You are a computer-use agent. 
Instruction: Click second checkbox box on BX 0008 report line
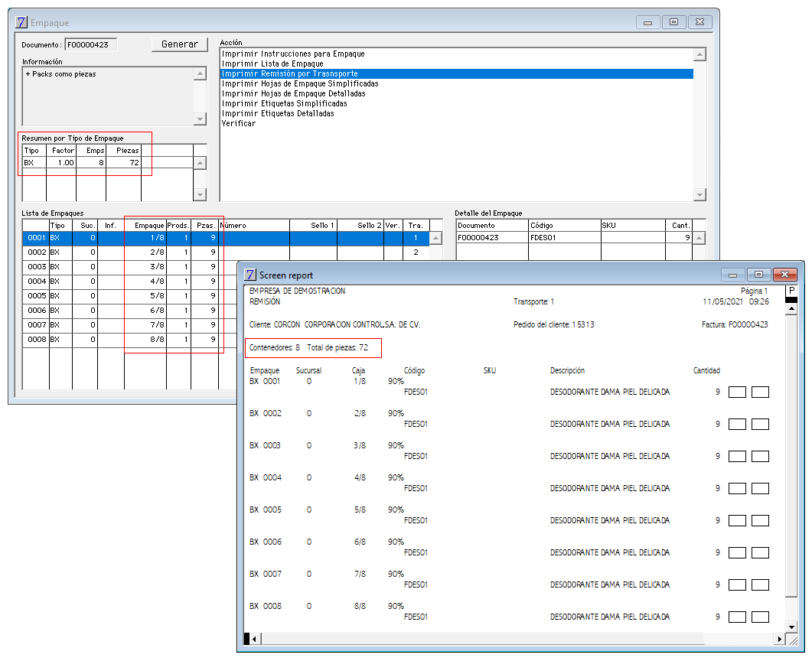coord(760,617)
